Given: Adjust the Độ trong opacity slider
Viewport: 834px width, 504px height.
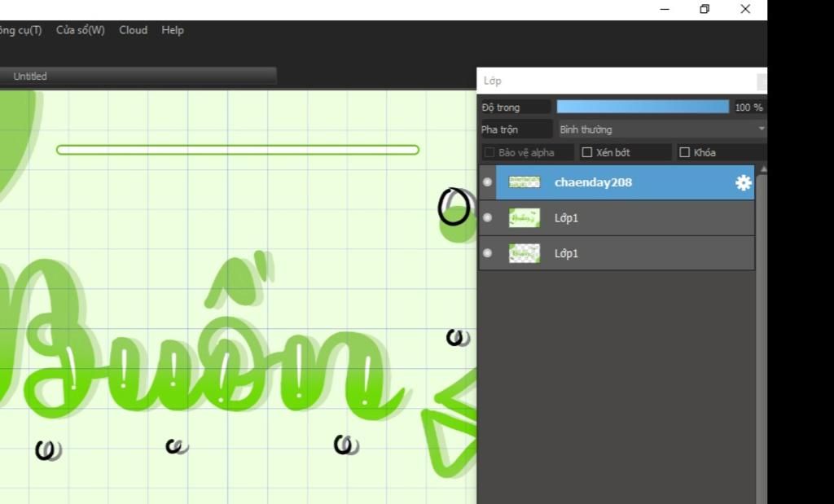Looking at the screenshot, I should (x=643, y=107).
